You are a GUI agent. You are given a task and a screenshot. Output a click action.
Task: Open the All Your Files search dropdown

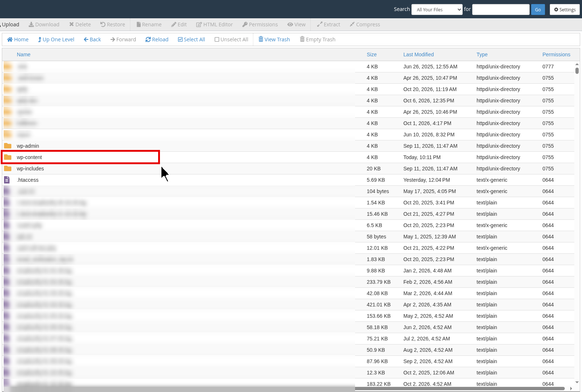[437, 10]
